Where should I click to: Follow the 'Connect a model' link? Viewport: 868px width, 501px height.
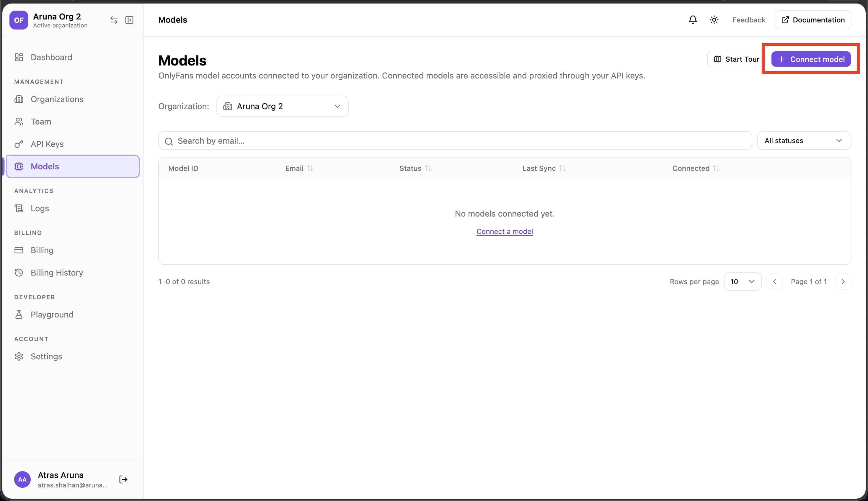(505, 232)
